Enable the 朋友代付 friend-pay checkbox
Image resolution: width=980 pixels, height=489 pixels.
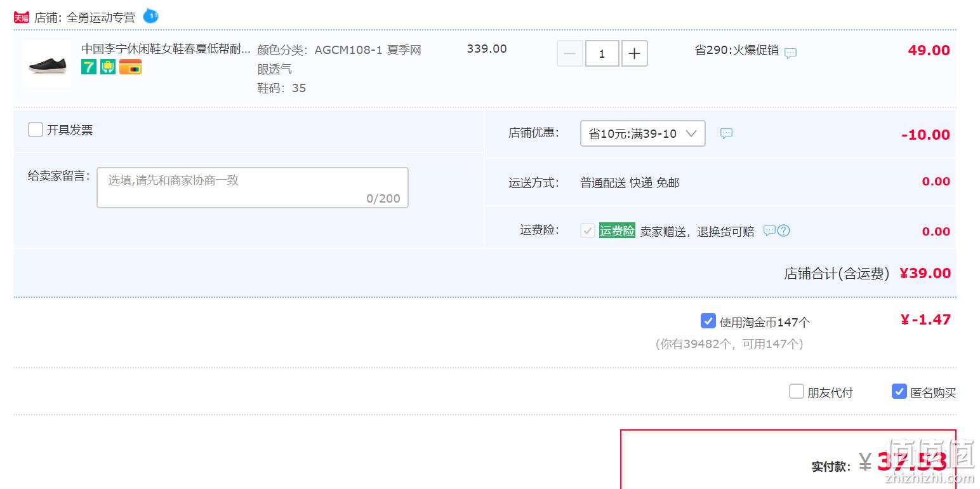pos(797,391)
